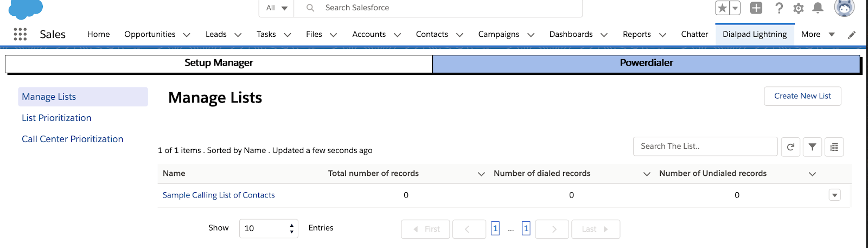
Task: Expand the Opportunities tab chevron
Action: (187, 35)
